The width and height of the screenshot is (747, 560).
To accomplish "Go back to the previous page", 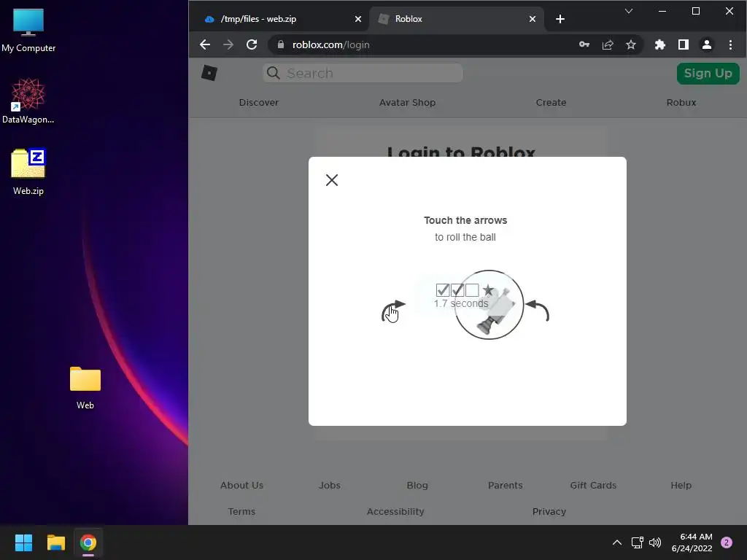I will click(205, 44).
